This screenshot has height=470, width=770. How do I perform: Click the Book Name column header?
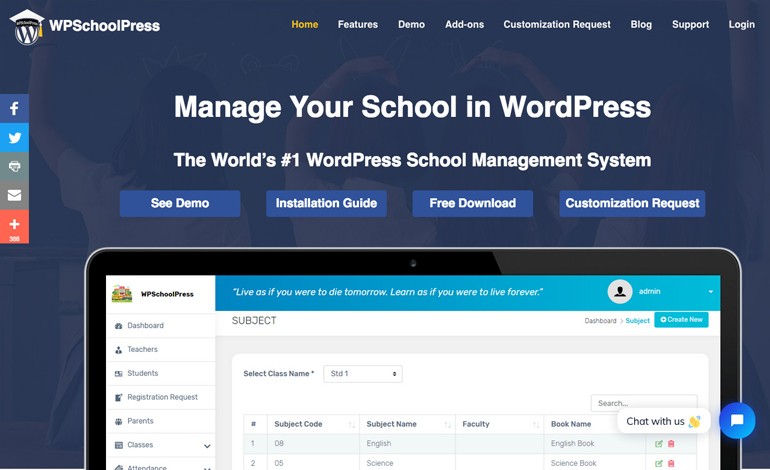(571, 424)
